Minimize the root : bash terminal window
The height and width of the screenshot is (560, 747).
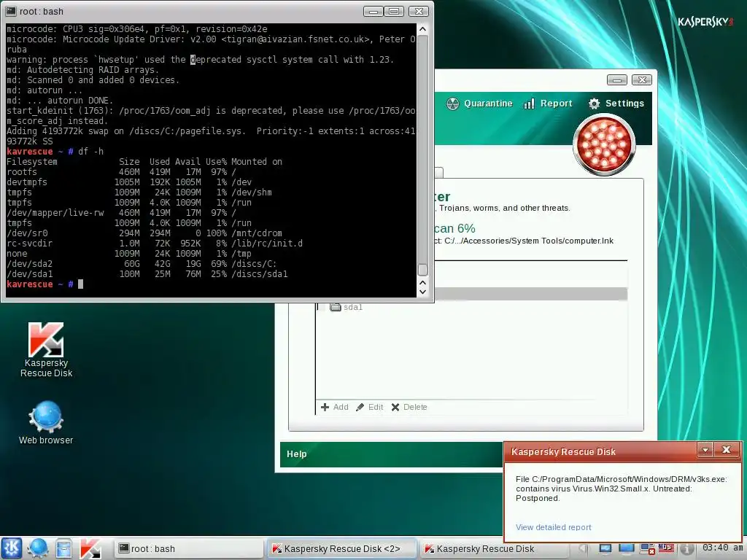pyautogui.click(x=373, y=12)
